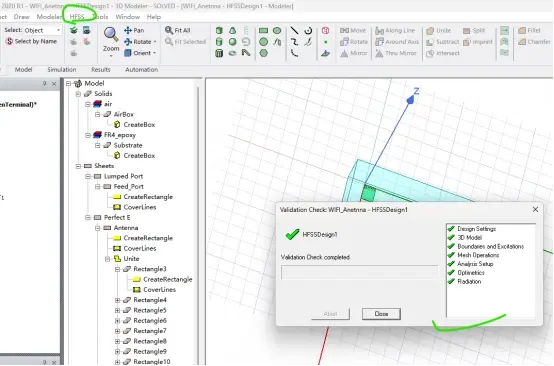
Task: Click the Mirror object tool
Action: (354, 53)
